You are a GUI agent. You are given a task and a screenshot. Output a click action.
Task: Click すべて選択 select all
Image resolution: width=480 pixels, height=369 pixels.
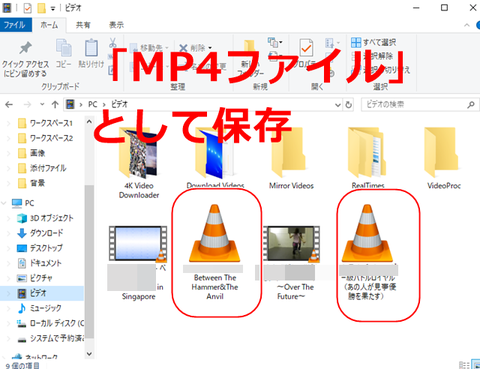click(373, 42)
